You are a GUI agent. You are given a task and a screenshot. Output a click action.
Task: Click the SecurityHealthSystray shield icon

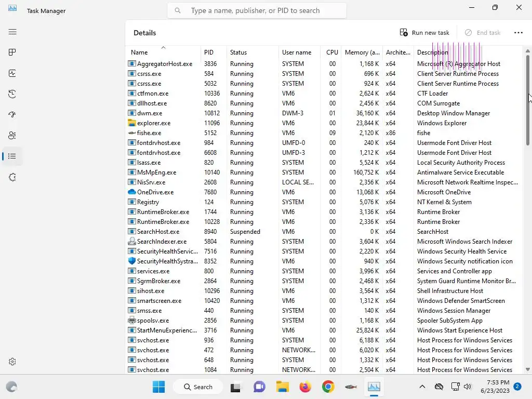point(131,261)
